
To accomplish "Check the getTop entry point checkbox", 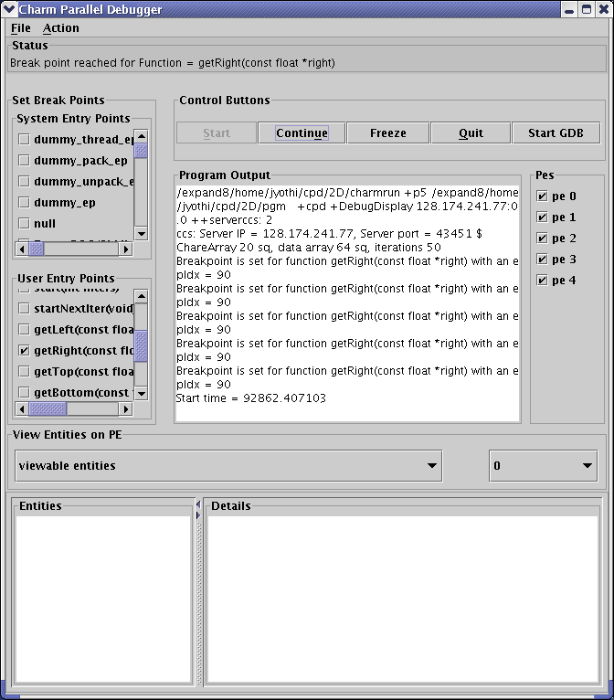I will tap(25, 372).
